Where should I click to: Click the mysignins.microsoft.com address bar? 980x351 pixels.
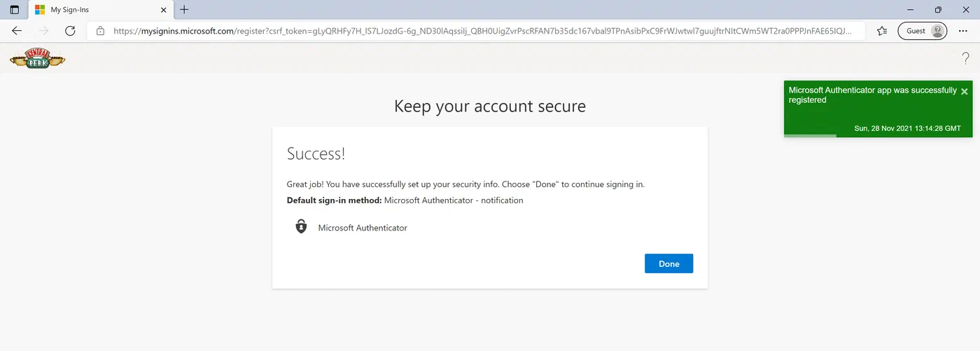[476, 31]
